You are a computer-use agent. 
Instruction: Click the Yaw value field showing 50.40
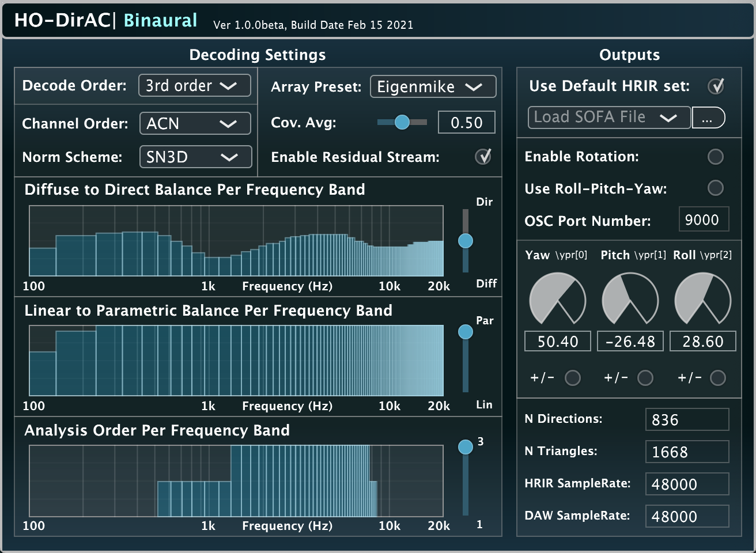coord(558,342)
